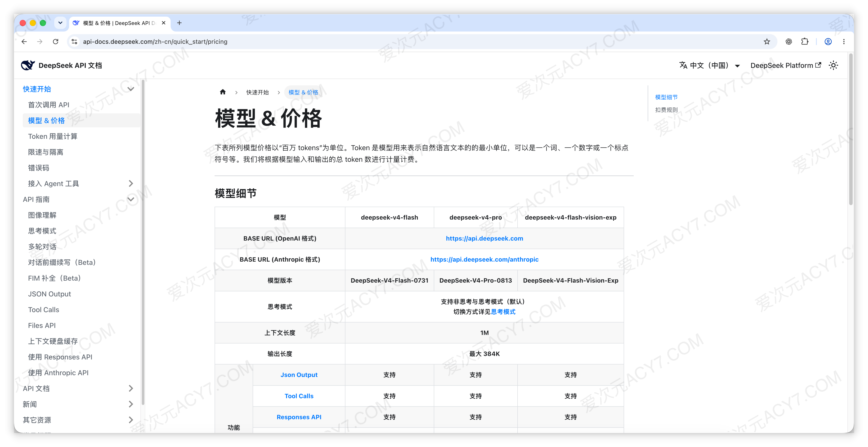868x447 pixels.
Task: Select the deepseek-v4-flash column header
Action: tap(390, 217)
